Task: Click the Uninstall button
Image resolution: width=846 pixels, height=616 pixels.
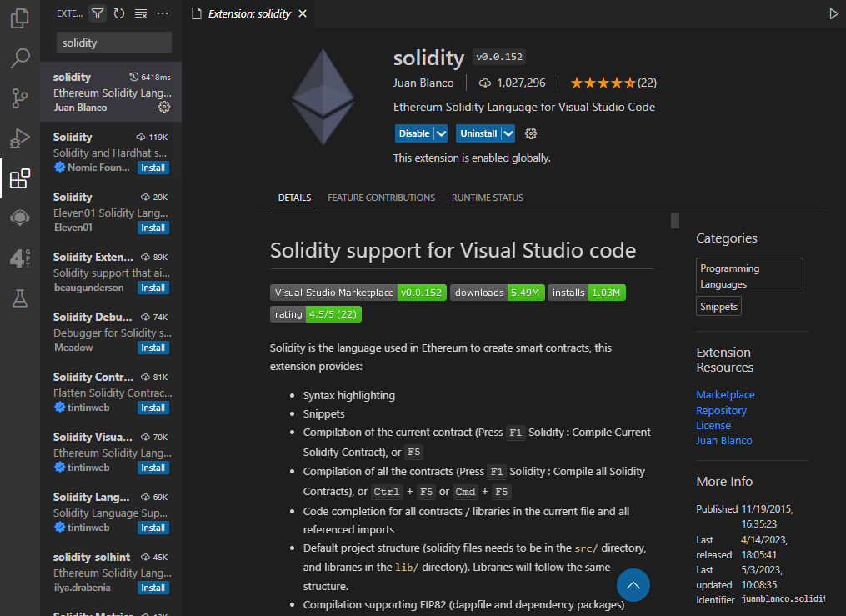Action: (x=478, y=133)
